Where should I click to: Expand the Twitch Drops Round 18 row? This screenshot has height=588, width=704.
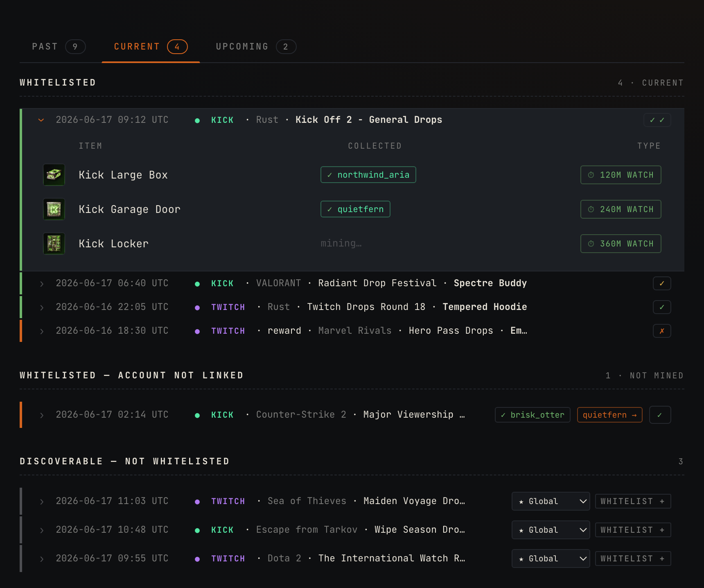(x=41, y=308)
